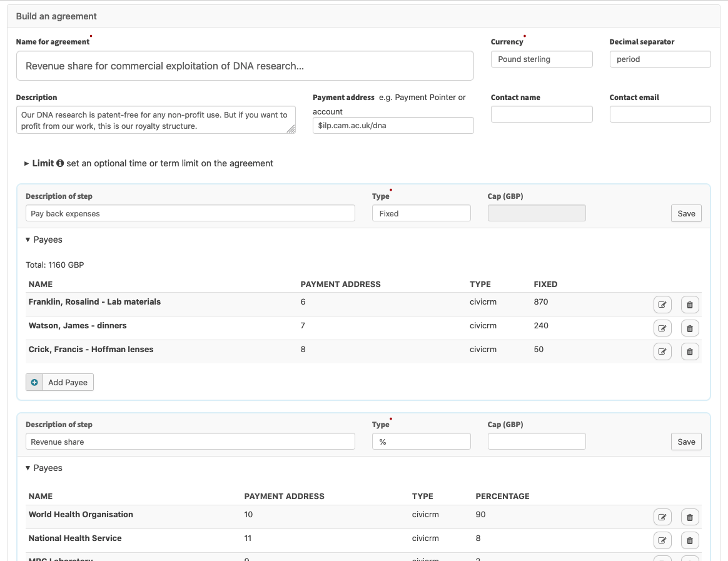728x561 pixels.
Task: Collapse Payees in the Revenue share step
Action: pos(28,468)
